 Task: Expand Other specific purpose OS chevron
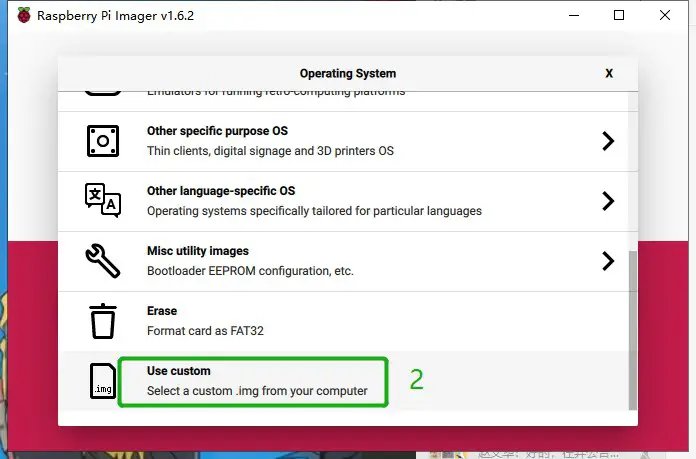pyautogui.click(x=608, y=141)
